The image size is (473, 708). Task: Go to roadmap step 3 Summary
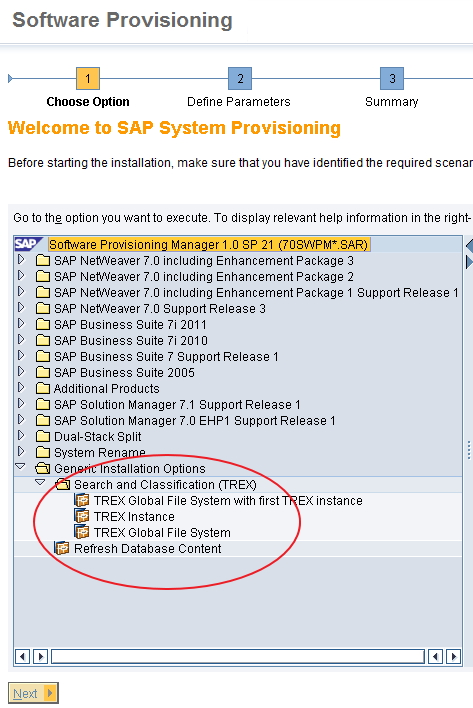click(392, 79)
